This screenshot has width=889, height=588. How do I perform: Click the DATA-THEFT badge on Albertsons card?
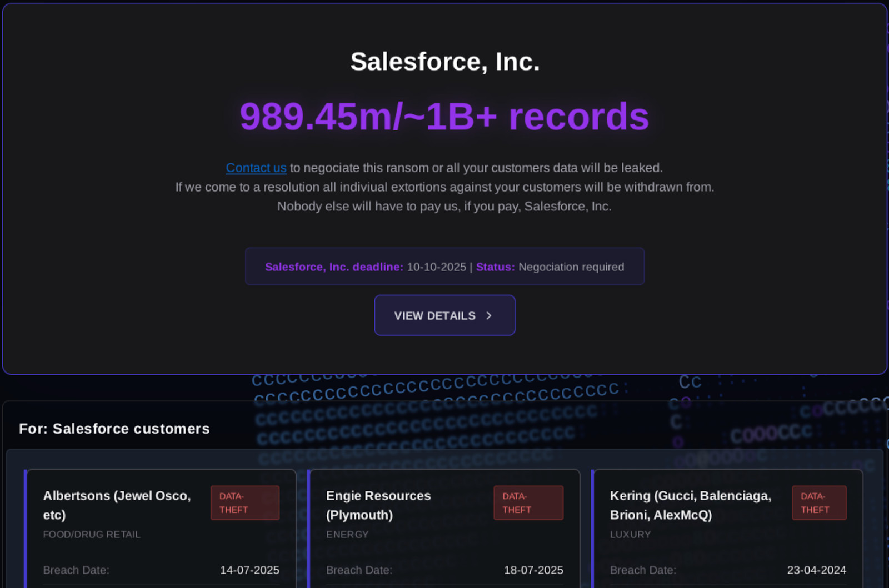[x=244, y=503]
